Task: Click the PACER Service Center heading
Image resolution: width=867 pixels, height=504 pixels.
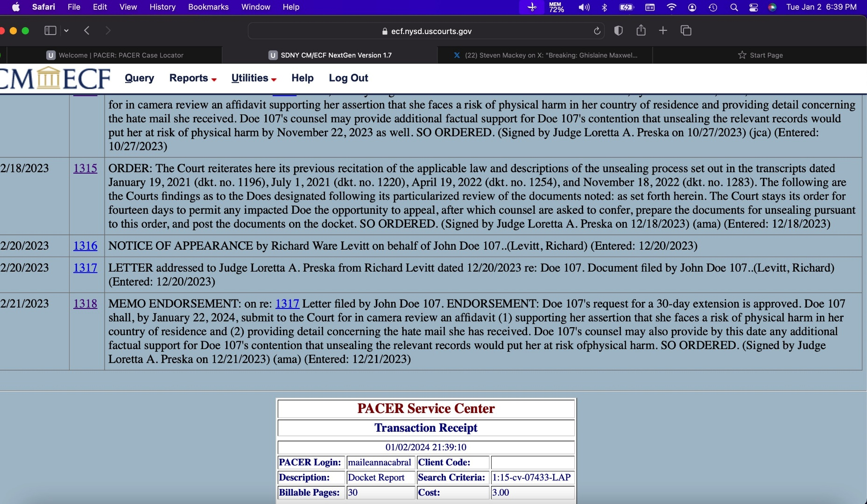Action: pos(426,408)
